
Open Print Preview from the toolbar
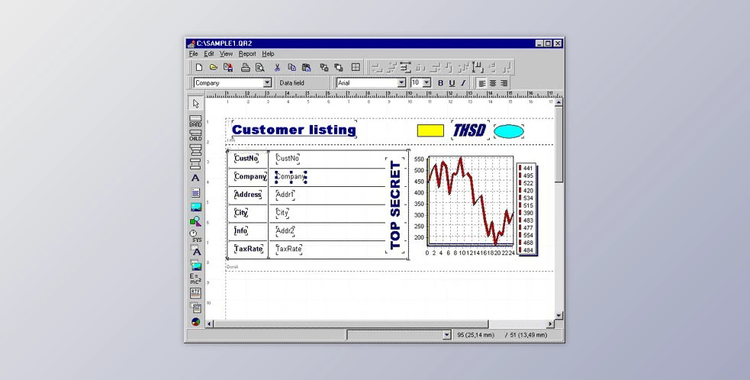click(x=260, y=67)
